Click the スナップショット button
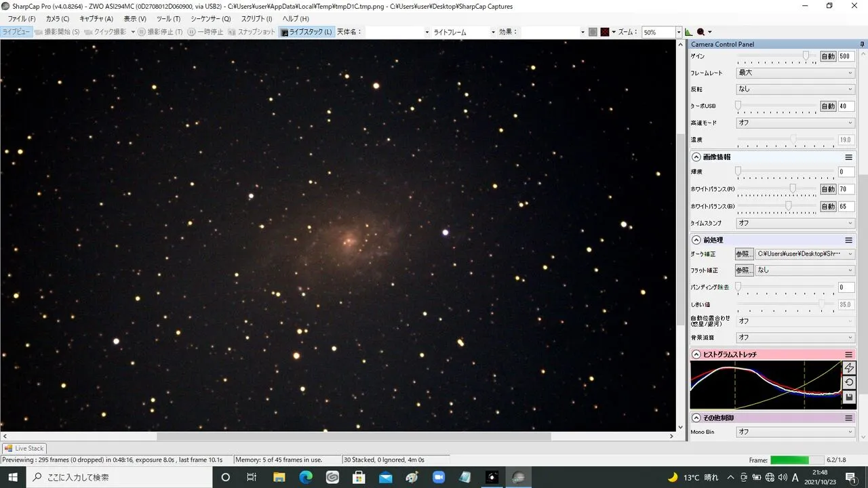 [252, 32]
